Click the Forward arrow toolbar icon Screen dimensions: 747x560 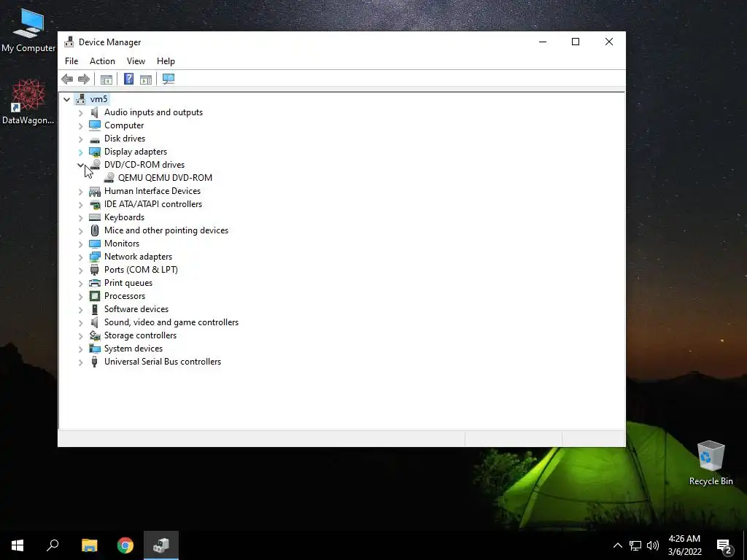click(84, 79)
